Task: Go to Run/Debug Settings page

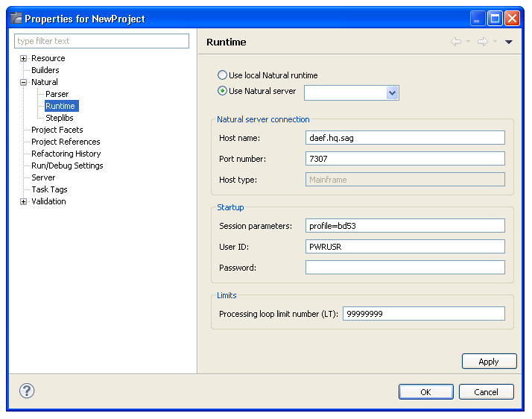Action: tap(67, 166)
